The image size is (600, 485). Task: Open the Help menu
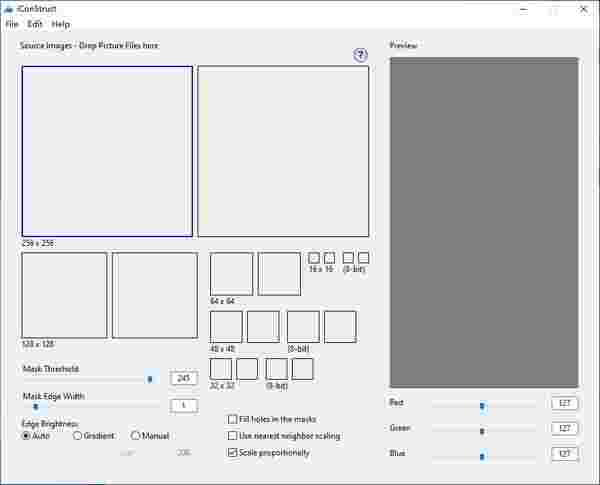[x=60, y=24]
